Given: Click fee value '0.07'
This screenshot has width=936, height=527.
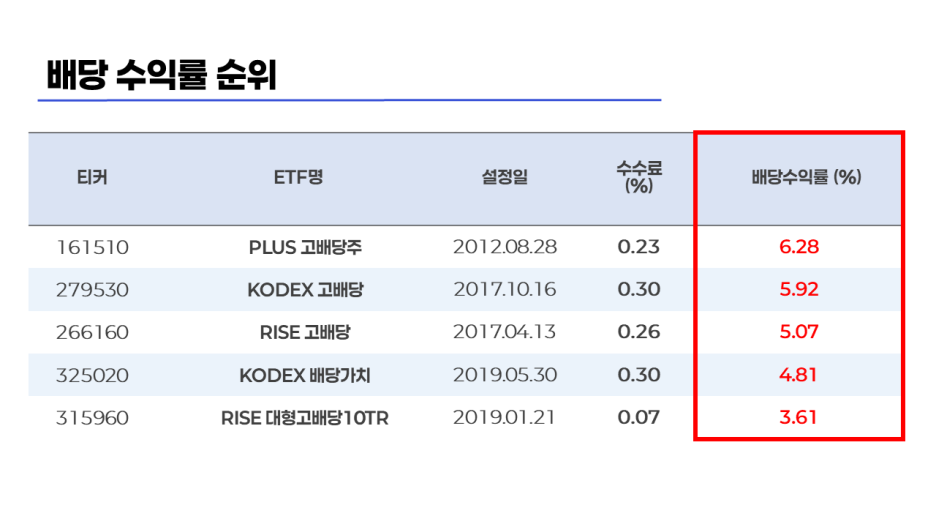Looking at the screenshot, I should click(x=639, y=417).
